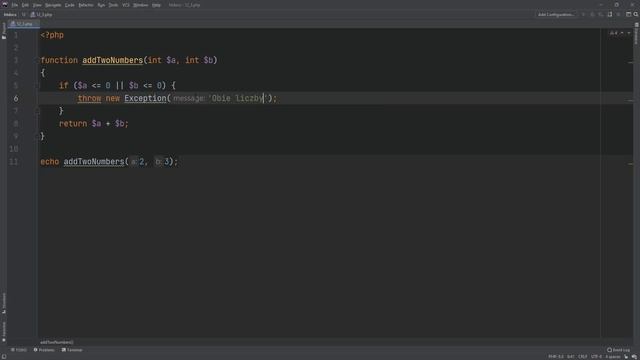This screenshot has height=360, width=640.
Task: Open the Edit menu
Action: point(25,5)
